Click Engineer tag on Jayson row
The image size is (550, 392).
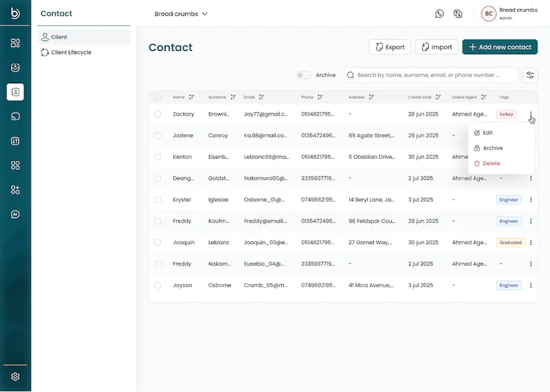pos(509,285)
